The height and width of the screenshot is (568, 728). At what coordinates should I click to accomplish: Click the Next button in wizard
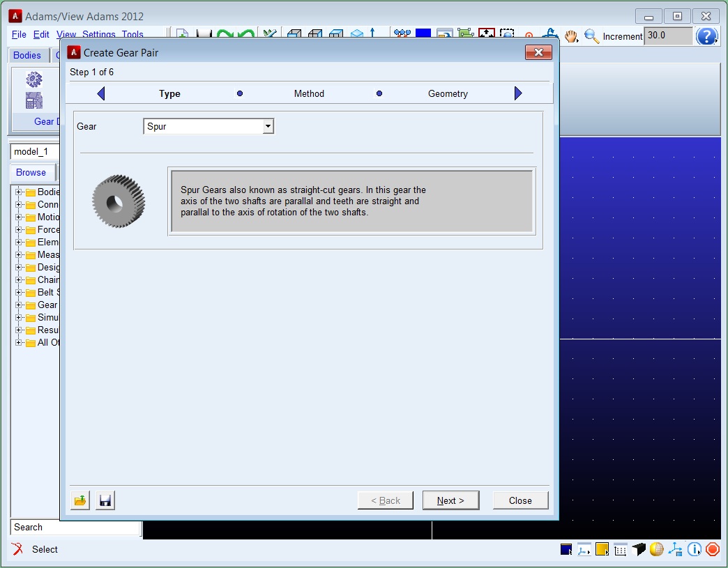(x=450, y=500)
